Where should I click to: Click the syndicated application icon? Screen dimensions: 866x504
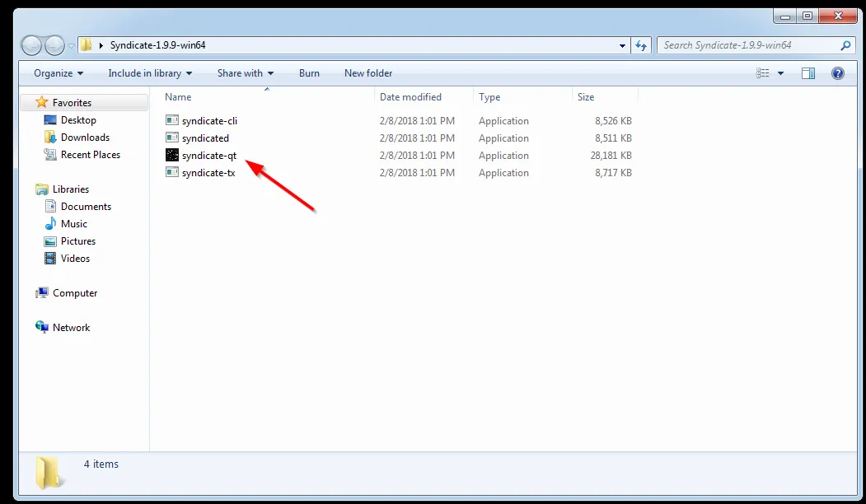coord(172,138)
